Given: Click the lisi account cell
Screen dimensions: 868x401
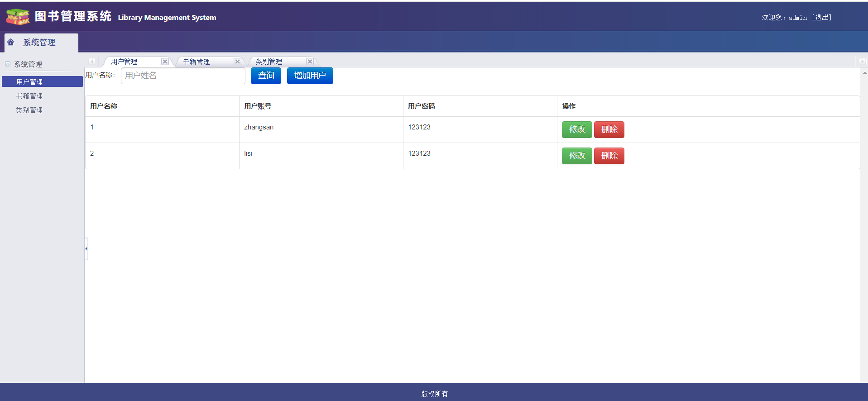Looking at the screenshot, I should point(321,156).
